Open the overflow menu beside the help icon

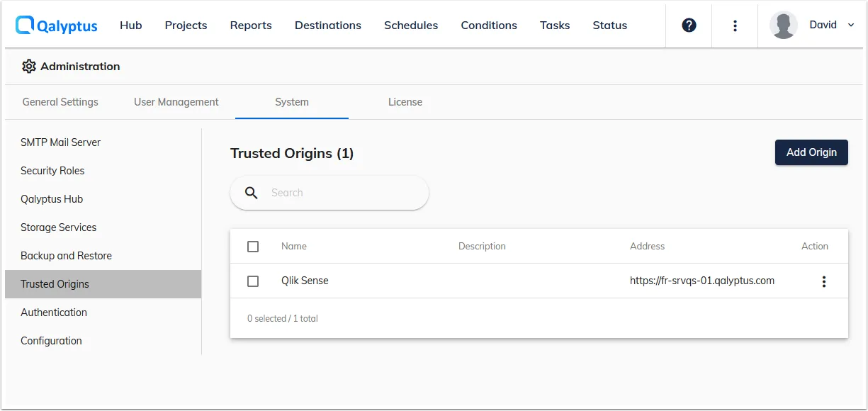click(735, 25)
